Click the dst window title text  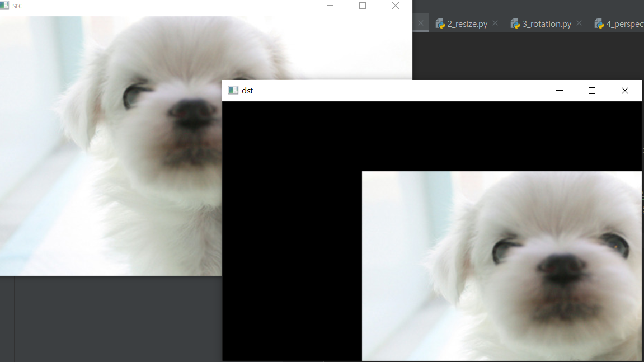tap(247, 91)
